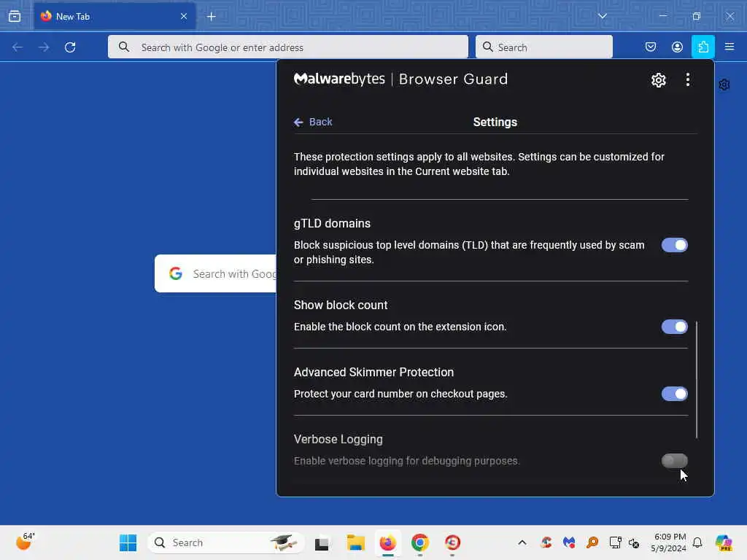This screenshot has height=560, width=747.
Task: Focus the address bar field
Action: click(x=287, y=47)
